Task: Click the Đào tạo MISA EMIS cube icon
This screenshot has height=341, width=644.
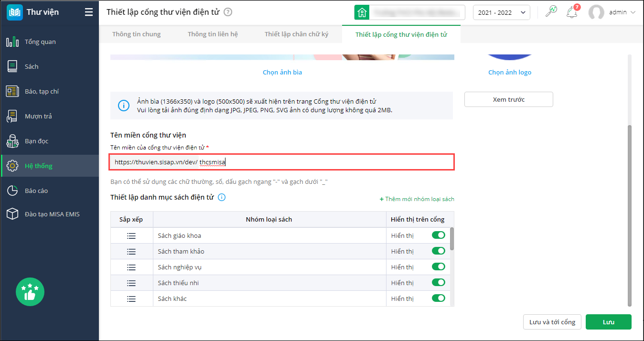Action: 12,214
